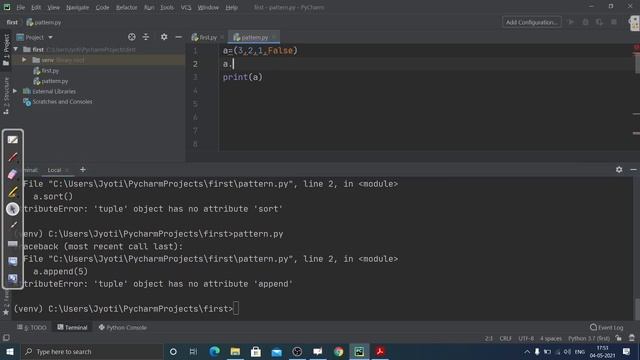Open the 4 spaces indent selector
Screen dimensions: 640x360
pos(551,338)
